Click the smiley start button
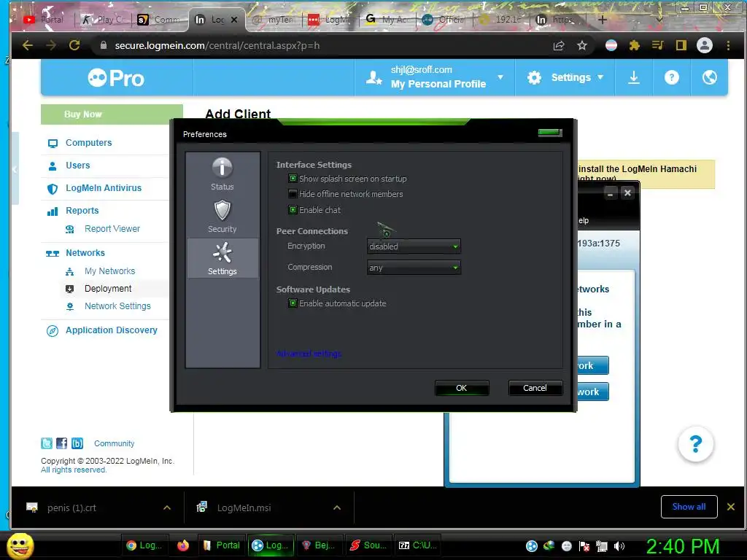The height and width of the screenshot is (560, 747). (x=20, y=545)
